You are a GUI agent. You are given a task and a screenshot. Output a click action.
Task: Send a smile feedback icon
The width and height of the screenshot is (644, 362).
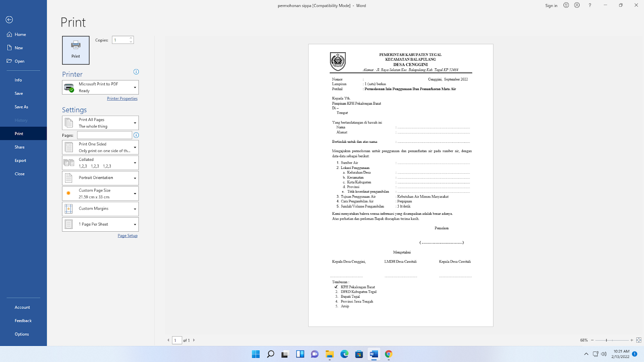pyautogui.click(x=566, y=5)
